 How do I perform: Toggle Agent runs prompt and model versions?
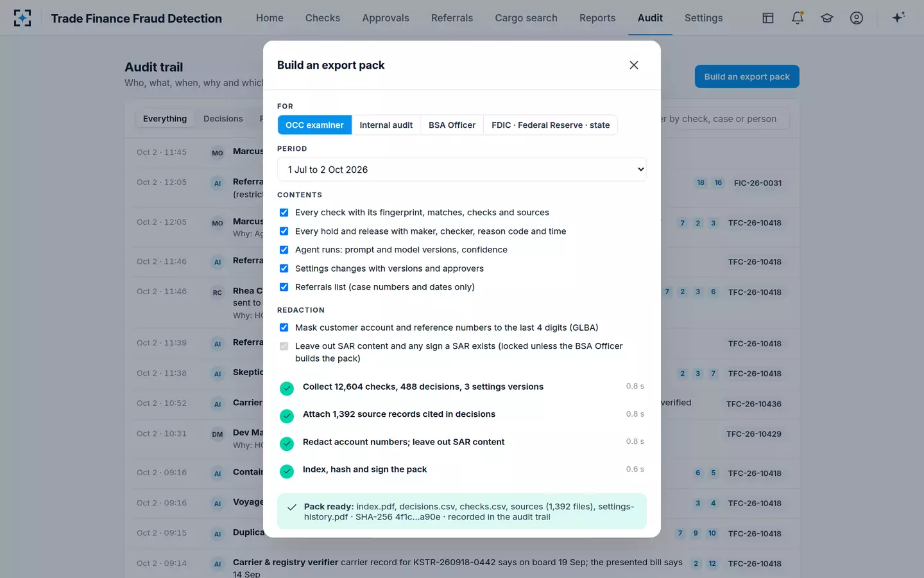click(x=284, y=250)
